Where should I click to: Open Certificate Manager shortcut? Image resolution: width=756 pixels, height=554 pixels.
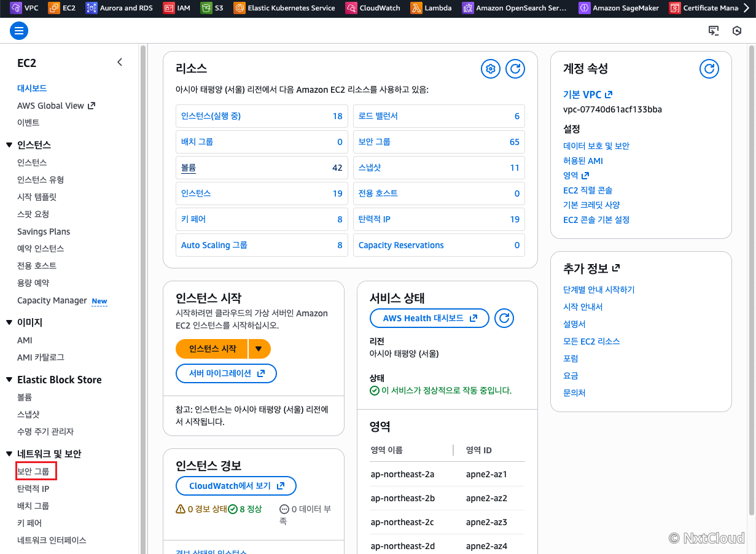[704, 8]
